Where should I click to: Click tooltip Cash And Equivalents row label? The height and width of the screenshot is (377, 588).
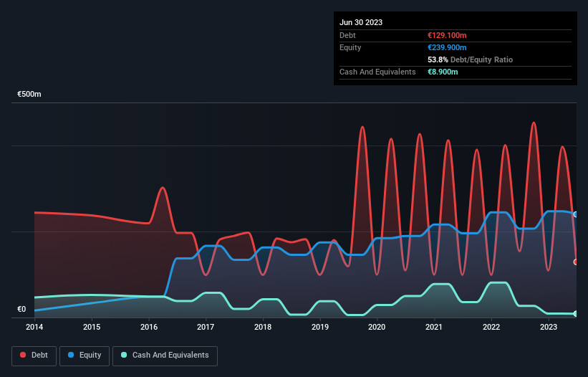pos(377,72)
